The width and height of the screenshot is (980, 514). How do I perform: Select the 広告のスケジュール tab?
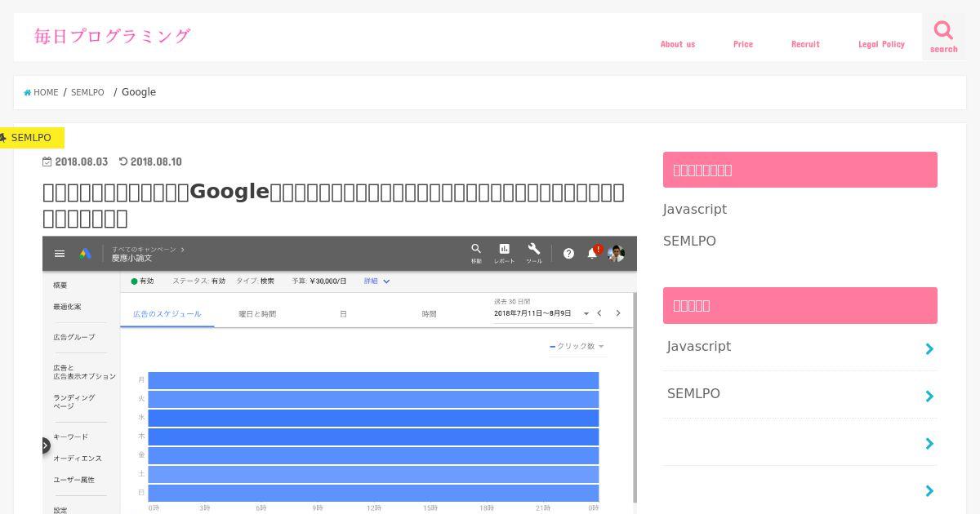(x=167, y=314)
